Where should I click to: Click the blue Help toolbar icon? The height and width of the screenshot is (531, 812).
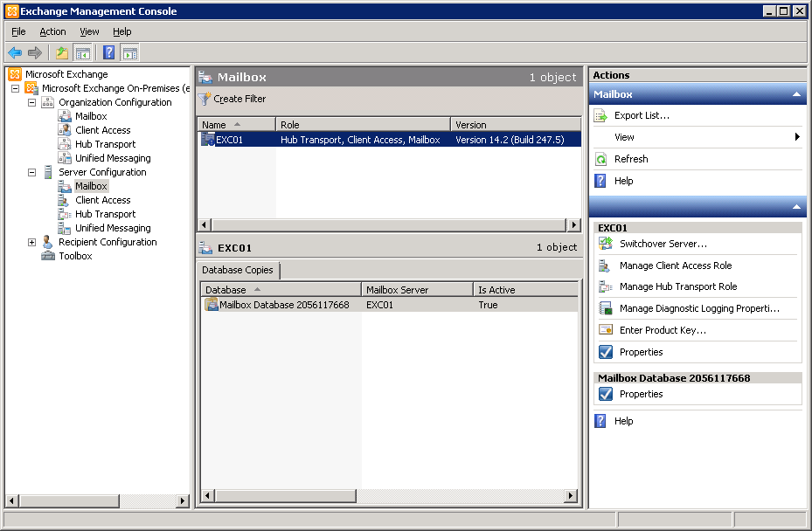(108, 52)
